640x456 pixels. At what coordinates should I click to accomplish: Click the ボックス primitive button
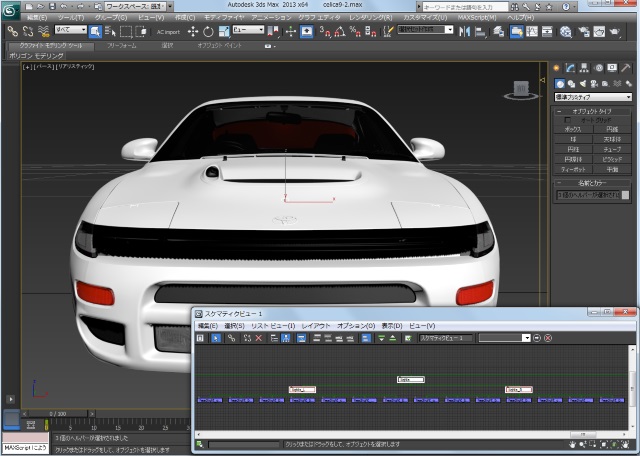pyautogui.click(x=574, y=129)
